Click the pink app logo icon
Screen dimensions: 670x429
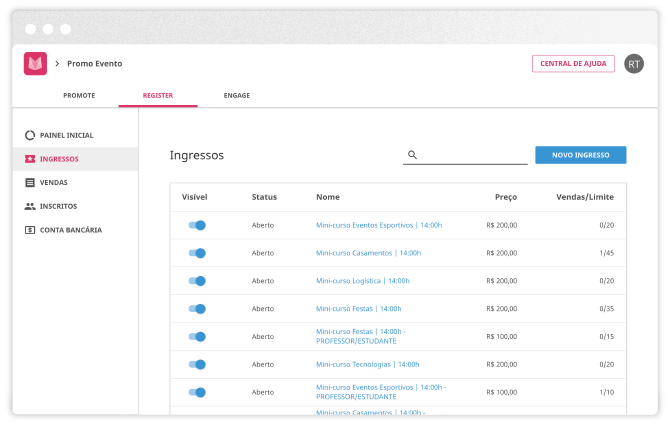35,64
